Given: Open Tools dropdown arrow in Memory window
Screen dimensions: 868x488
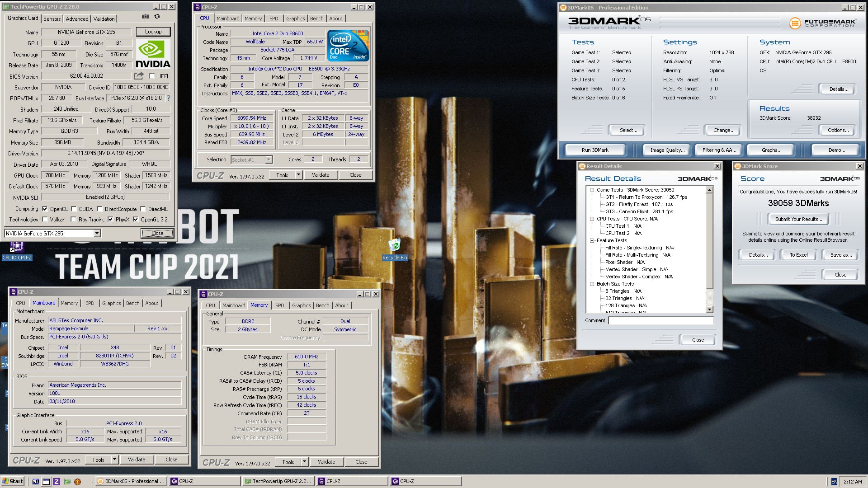Looking at the screenshot, I should pos(304,462).
